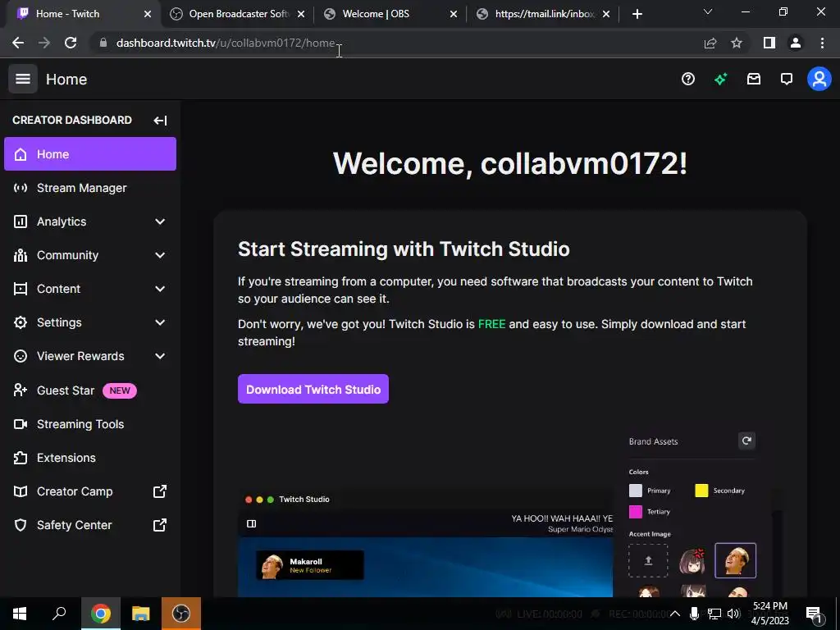Open Stream Manager in the sidebar
The height and width of the screenshot is (630, 840).
90,188
